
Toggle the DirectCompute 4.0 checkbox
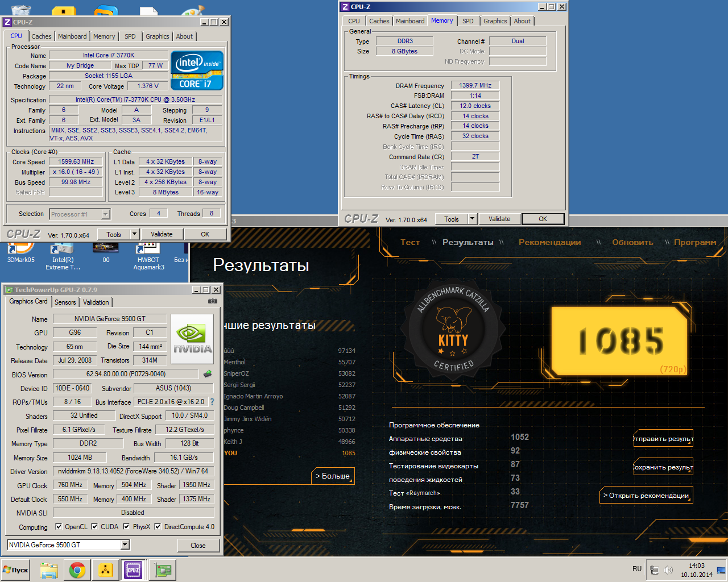pos(158,527)
